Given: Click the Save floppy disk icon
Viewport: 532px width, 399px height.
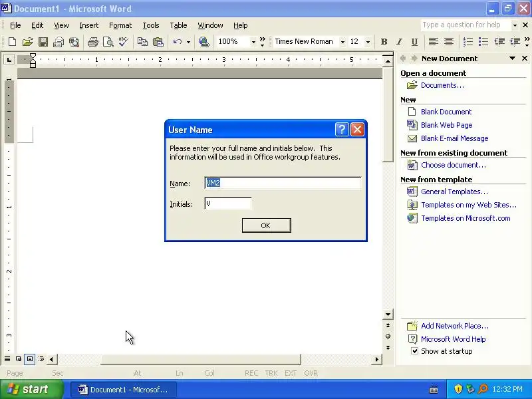Looking at the screenshot, I should tap(43, 42).
